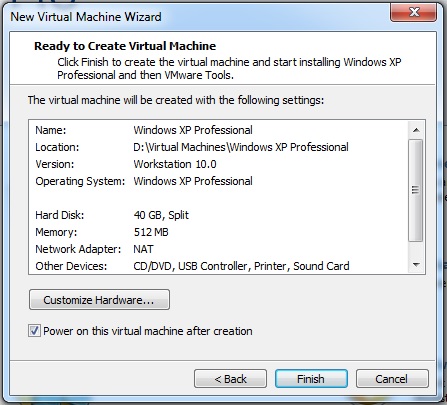Select the Memory value 512 MB

click(x=151, y=232)
